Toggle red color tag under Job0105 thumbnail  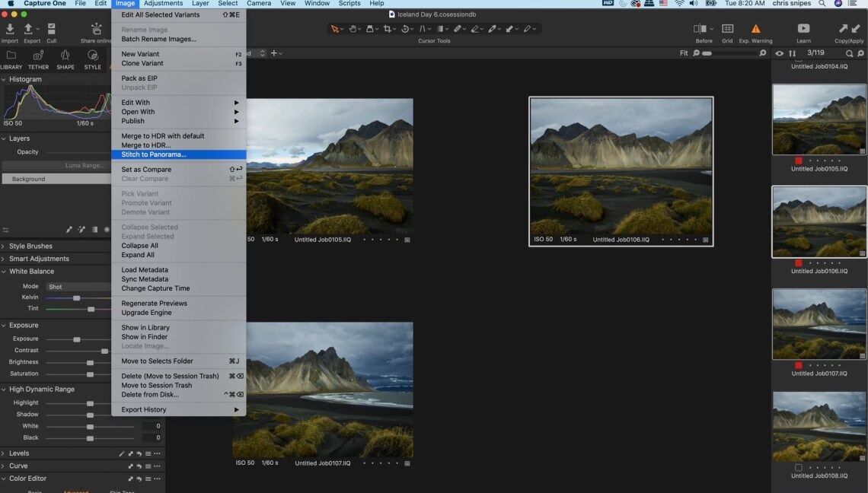[x=799, y=161]
